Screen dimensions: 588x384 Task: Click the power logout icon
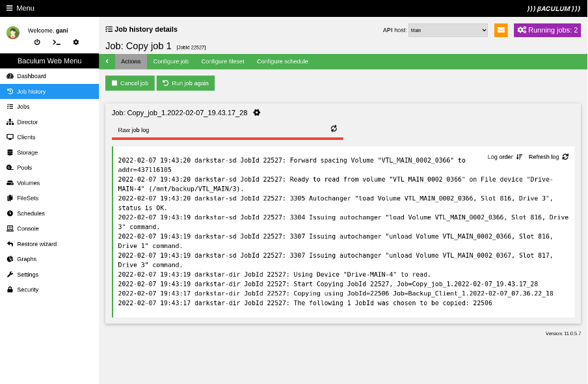[x=37, y=42]
